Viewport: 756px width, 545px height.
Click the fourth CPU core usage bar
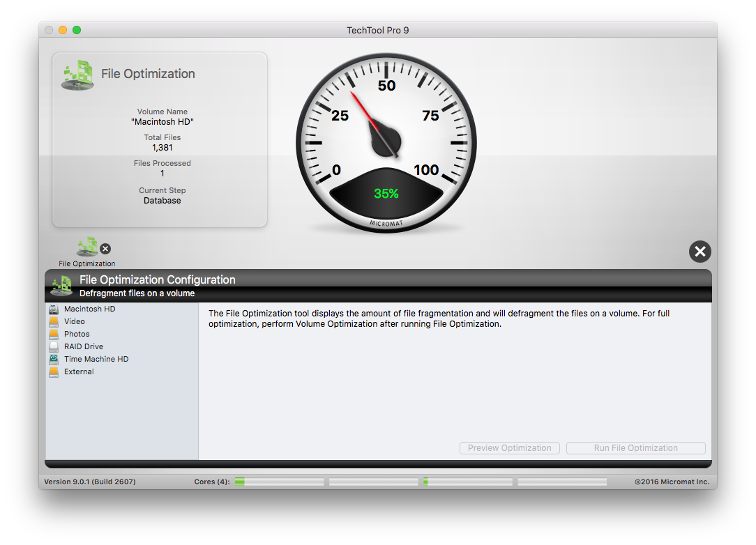click(x=562, y=482)
